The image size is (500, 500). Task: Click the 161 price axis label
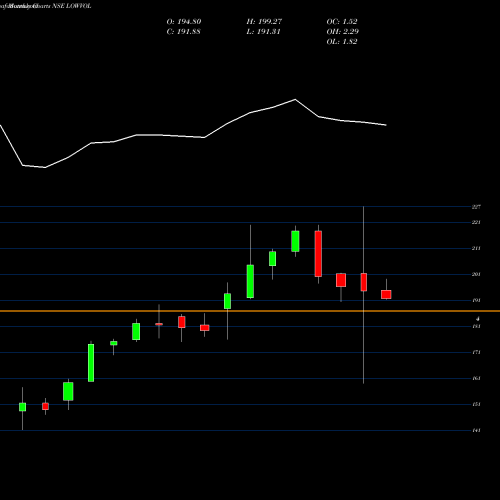tap(476, 378)
